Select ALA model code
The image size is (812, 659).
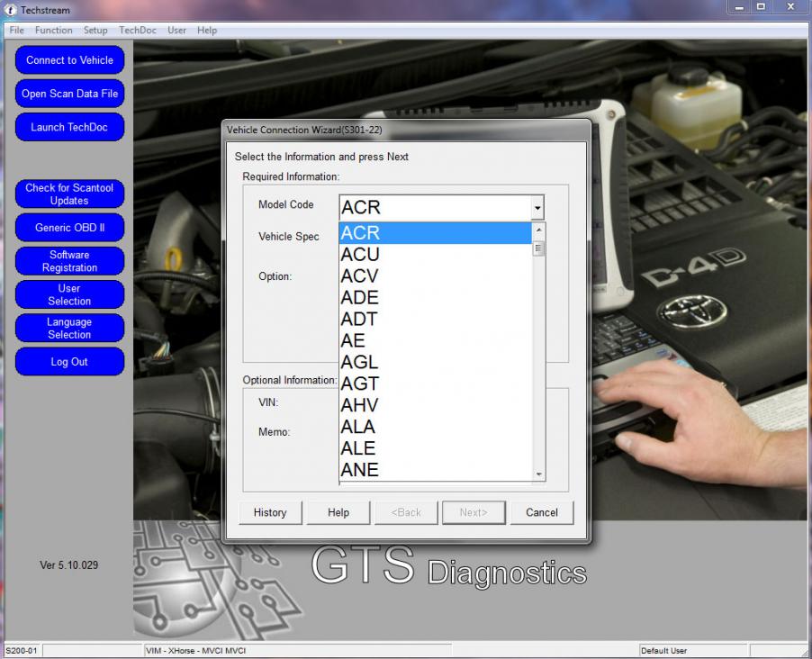(435, 427)
